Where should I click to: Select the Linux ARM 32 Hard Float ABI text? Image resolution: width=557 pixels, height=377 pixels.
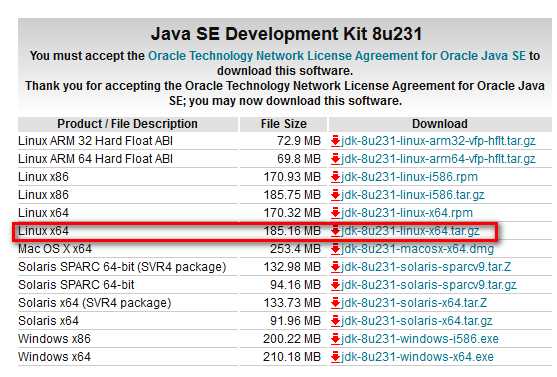[x=95, y=141]
